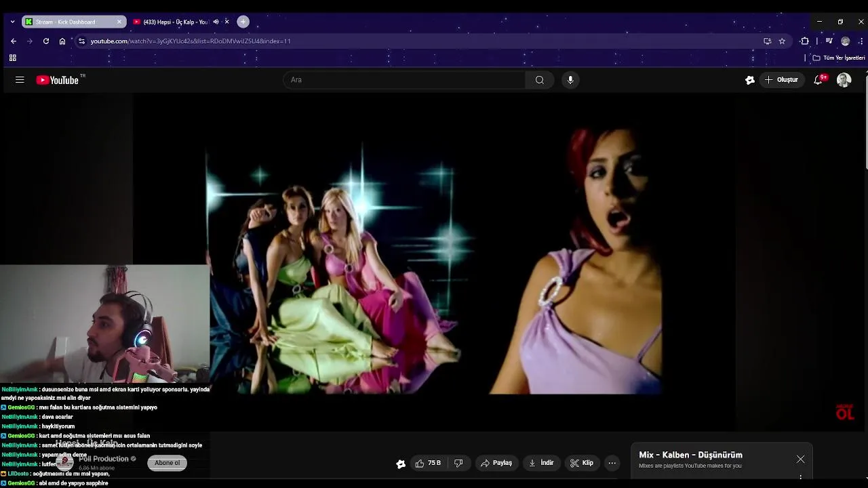868x488 pixels.
Task: Open apps grid in bookmarks bar
Action: coord(12,58)
